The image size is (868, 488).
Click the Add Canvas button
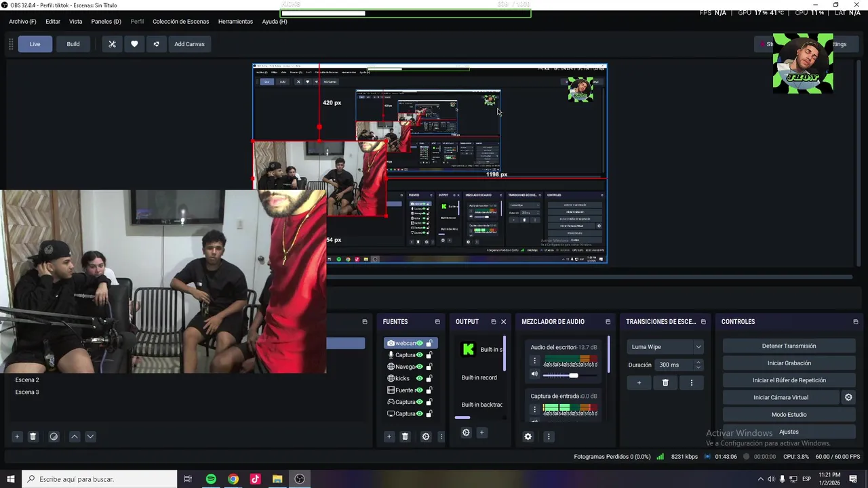tap(189, 44)
